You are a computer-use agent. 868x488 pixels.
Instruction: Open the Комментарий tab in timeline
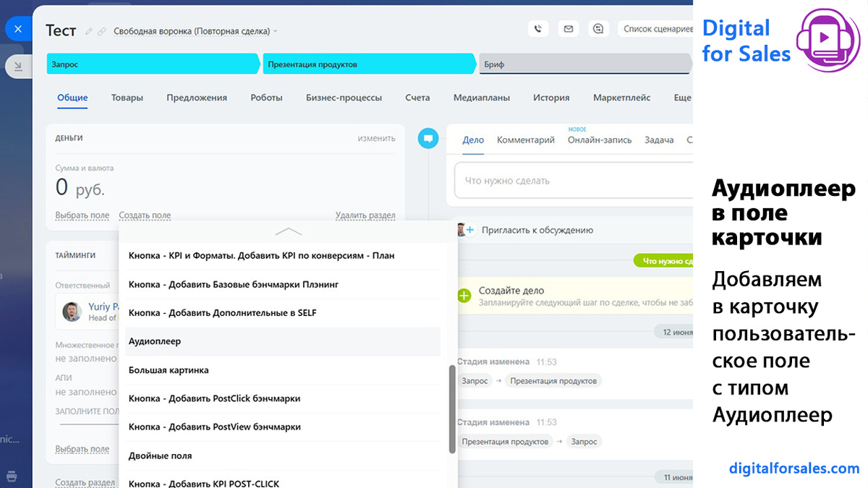[526, 140]
